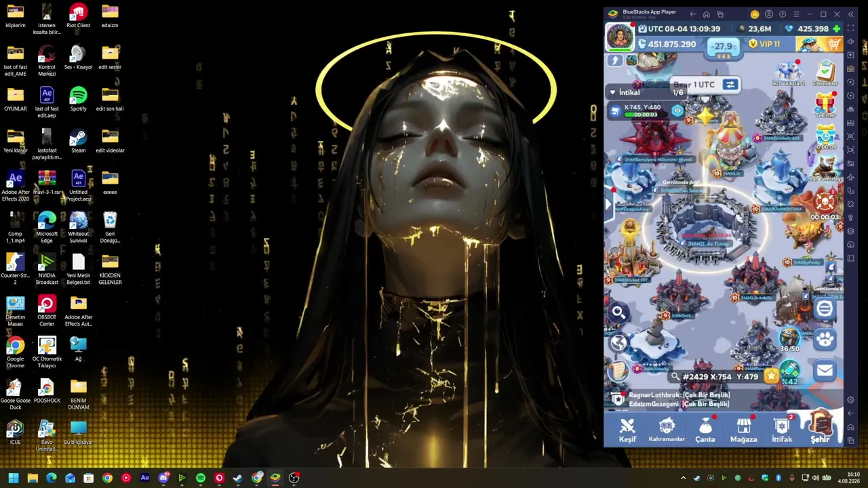868x488 pixels.
Task: Show hidden system tray icons
Action: point(683,478)
